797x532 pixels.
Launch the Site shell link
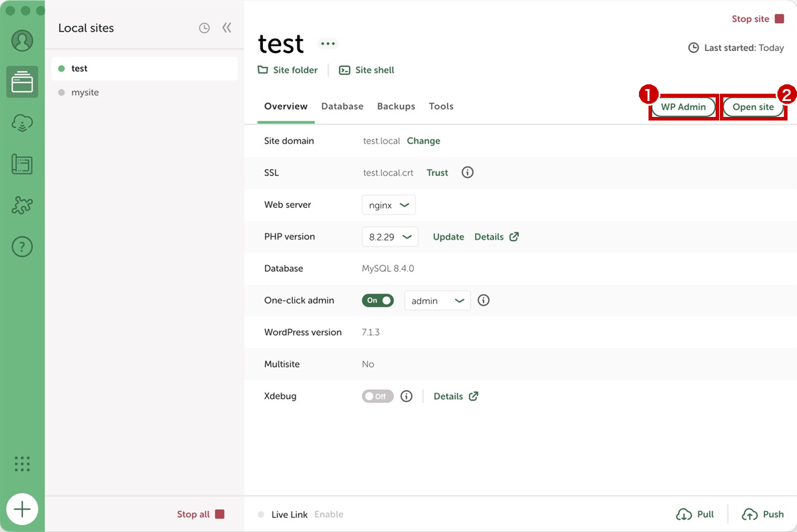point(367,70)
